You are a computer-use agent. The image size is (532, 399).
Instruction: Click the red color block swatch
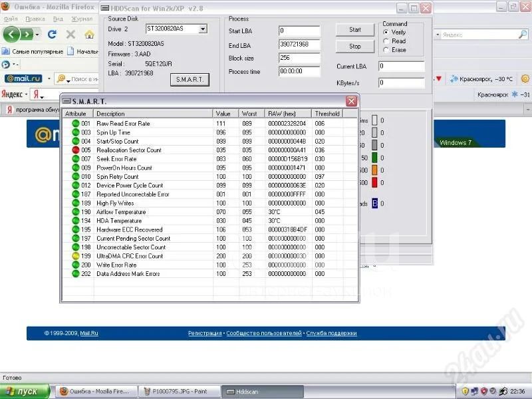pyautogui.click(x=374, y=182)
